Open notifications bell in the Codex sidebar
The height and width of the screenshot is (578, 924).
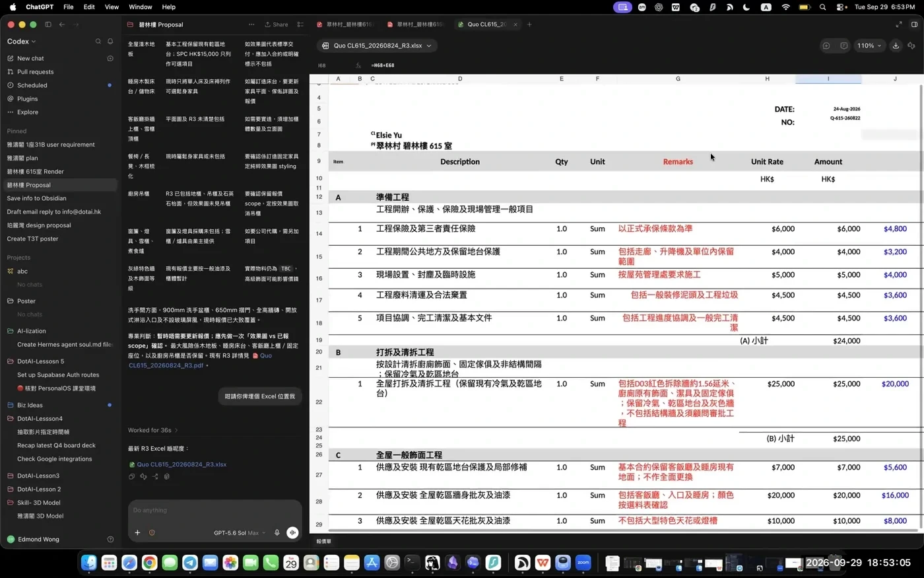tap(110, 42)
